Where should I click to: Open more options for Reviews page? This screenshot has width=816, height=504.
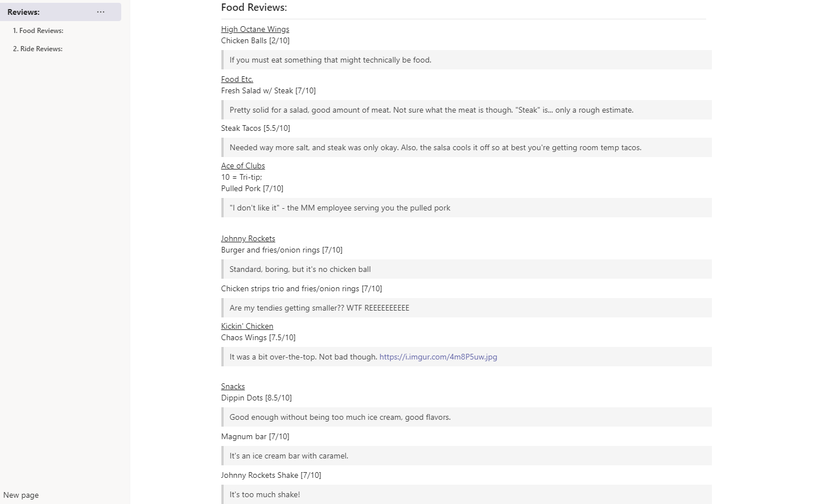click(101, 12)
